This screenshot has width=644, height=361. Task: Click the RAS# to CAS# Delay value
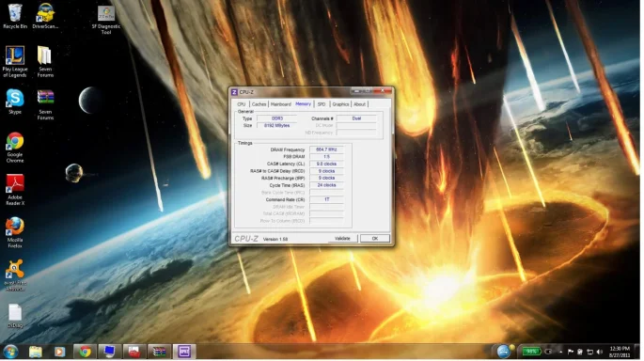[326, 171]
